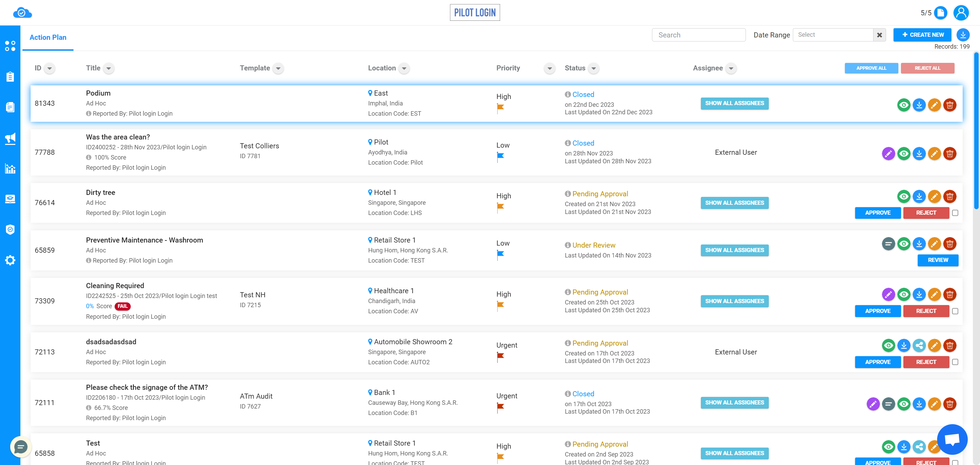Delete action plan 81343 Podium
Viewport: 980px width, 465px height.
(x=950, y=105)
